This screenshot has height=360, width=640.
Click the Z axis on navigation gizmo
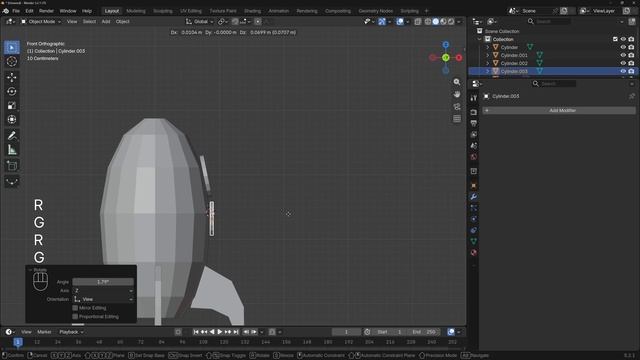(446, 44)
